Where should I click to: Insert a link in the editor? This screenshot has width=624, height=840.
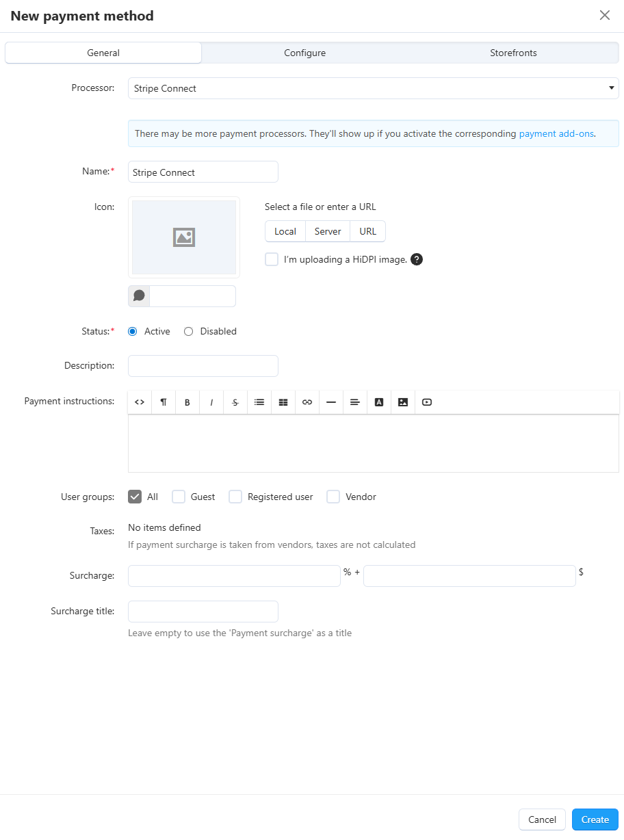pos(307,402)
